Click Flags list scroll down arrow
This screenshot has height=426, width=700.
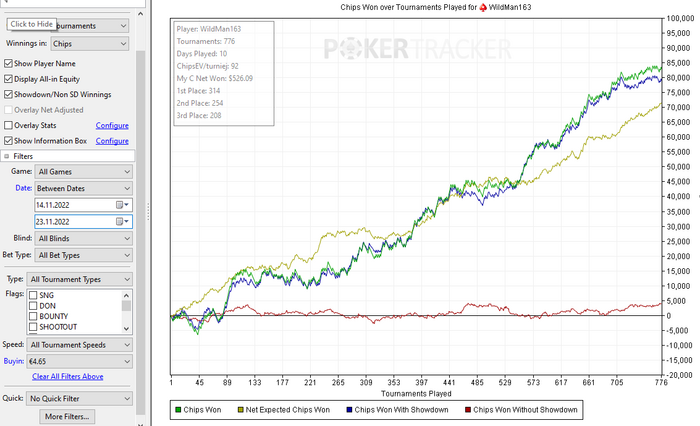click(x=126, y=328)
